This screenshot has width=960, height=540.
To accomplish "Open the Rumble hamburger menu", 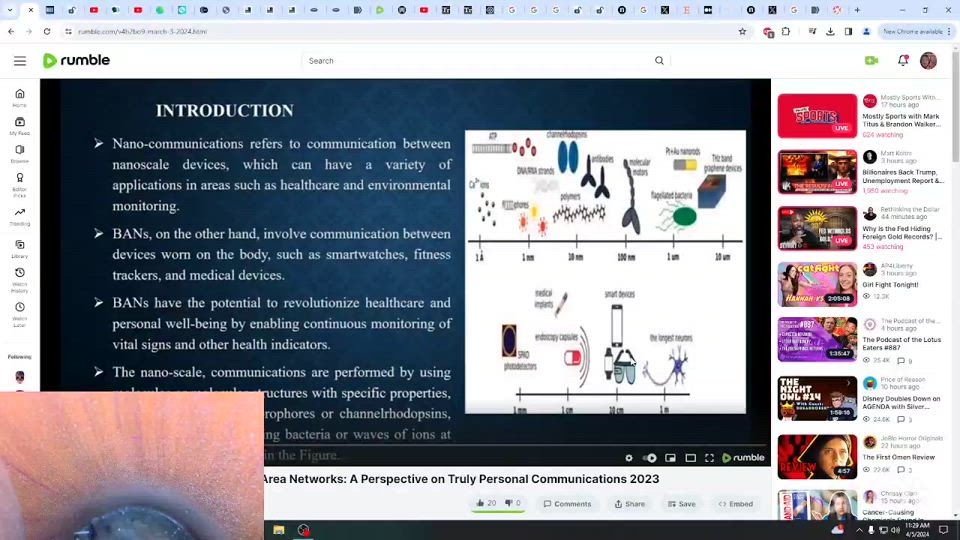I will coord(20,61).
